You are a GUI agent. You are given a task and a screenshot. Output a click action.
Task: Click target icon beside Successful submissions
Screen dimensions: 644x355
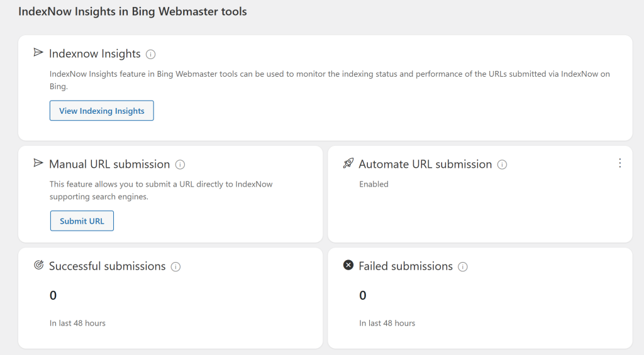point(38,265)
